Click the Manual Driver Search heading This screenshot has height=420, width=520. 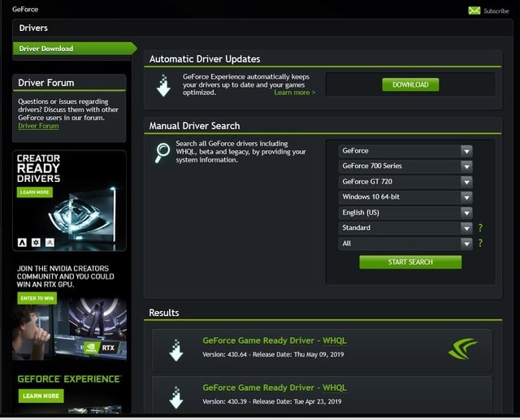click(194, 126)
